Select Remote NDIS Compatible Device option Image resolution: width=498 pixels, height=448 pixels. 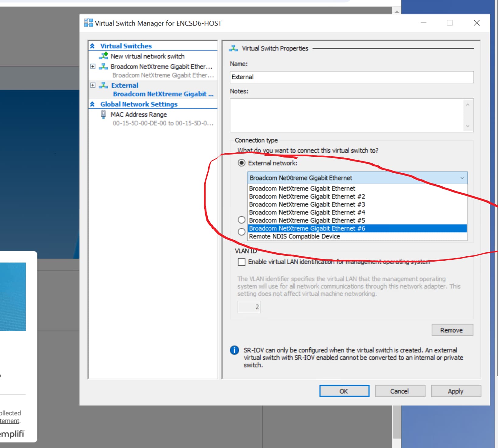click(x=294, y=236)
